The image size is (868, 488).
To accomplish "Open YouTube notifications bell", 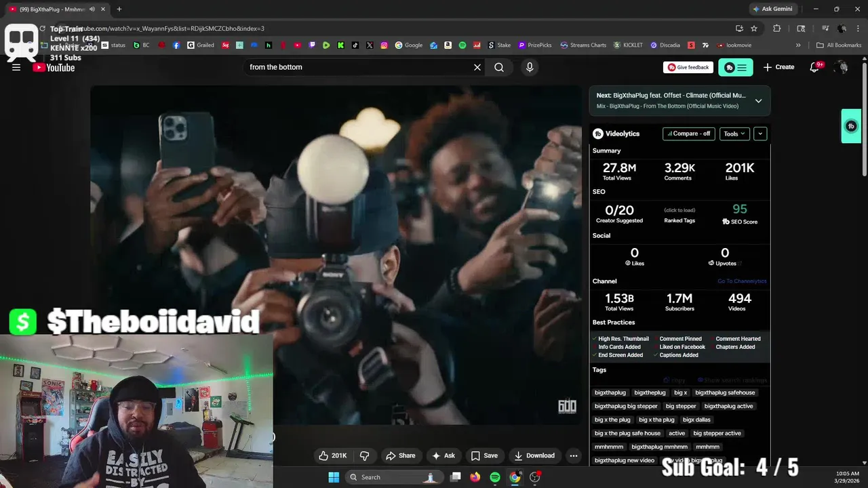I will tap(816, 67).
